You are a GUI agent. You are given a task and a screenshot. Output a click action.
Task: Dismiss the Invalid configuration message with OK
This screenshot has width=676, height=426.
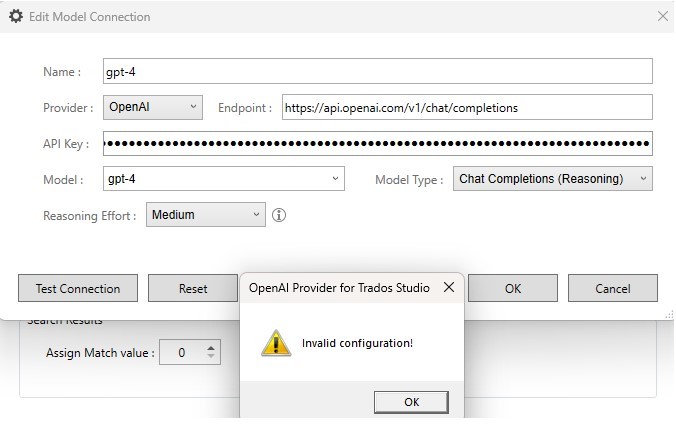coord(411,402)
